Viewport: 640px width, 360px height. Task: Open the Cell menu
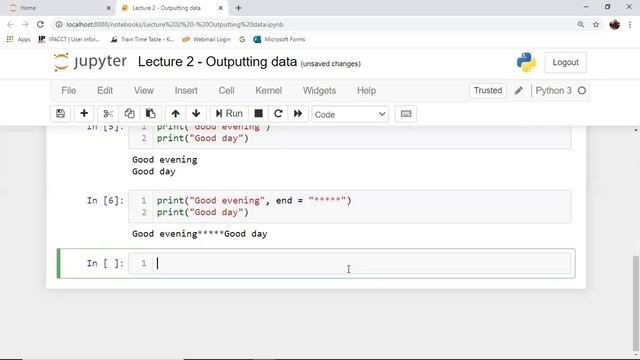coord(226,91)
